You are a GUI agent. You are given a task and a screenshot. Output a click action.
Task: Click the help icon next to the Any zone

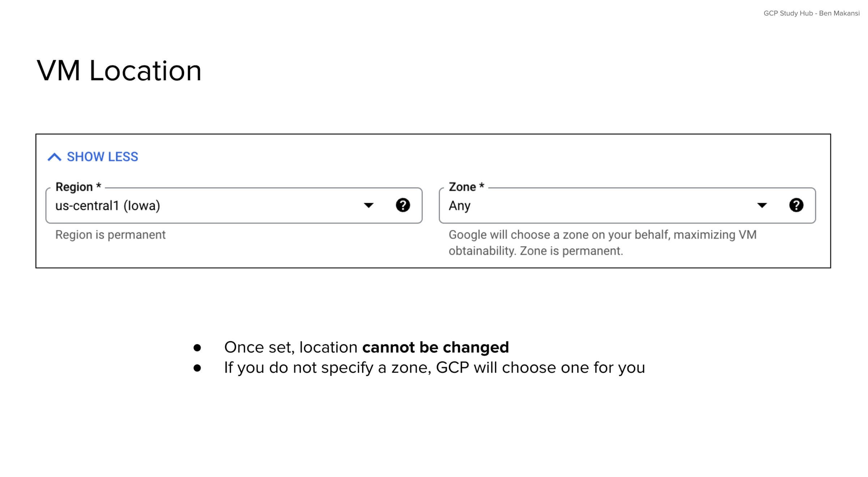point(796,205)
